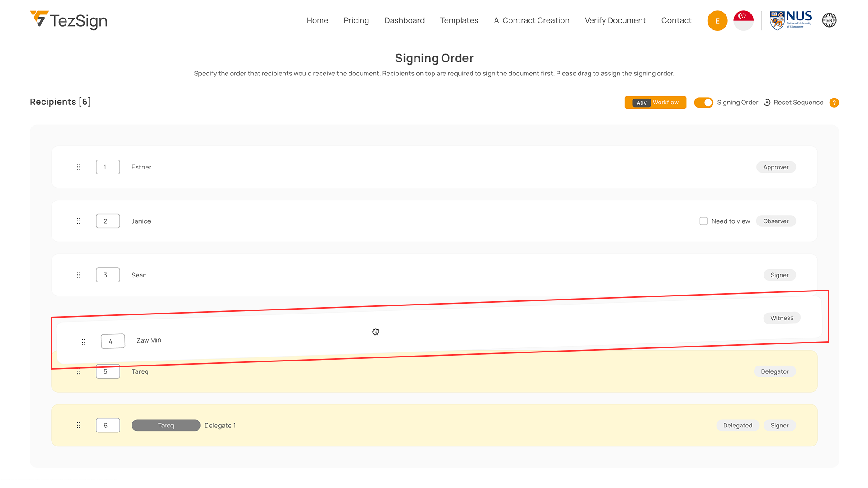Click the orange help question mark icon
This screenshot has width=868, height=488.
(834, 103)
